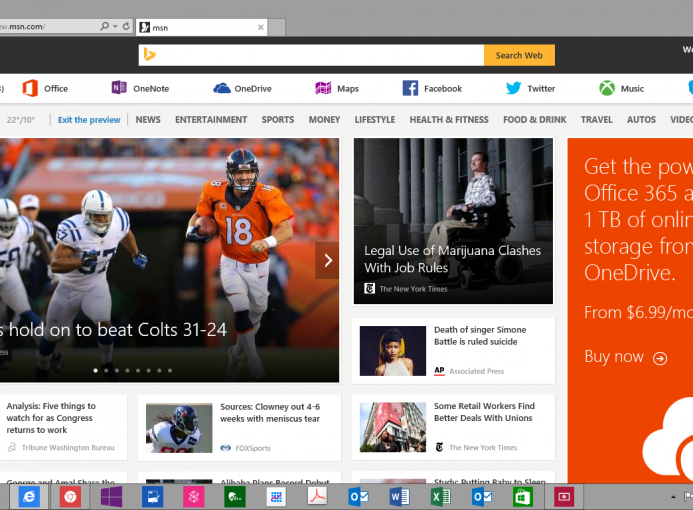Open the Facebook shortcut icon

(410, 88)
